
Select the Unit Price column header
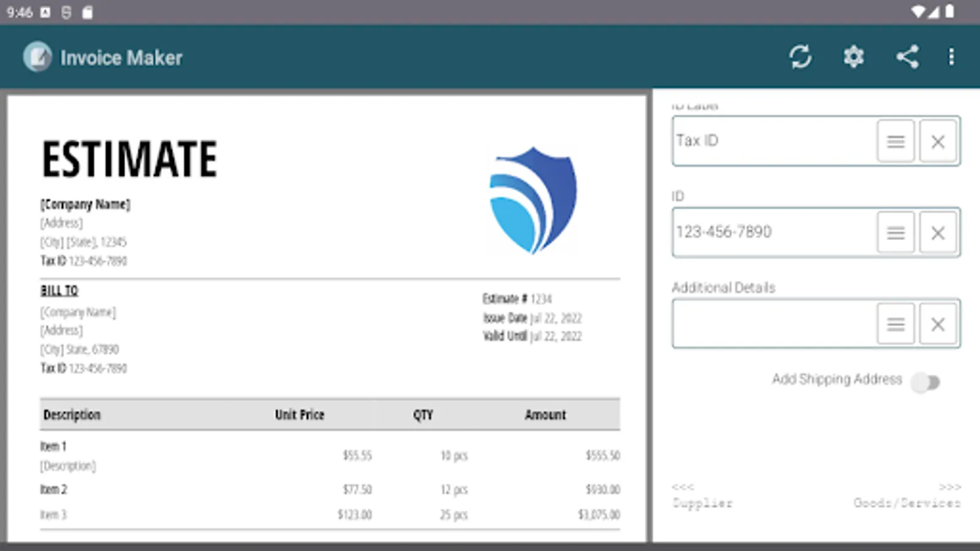point(300,414)
